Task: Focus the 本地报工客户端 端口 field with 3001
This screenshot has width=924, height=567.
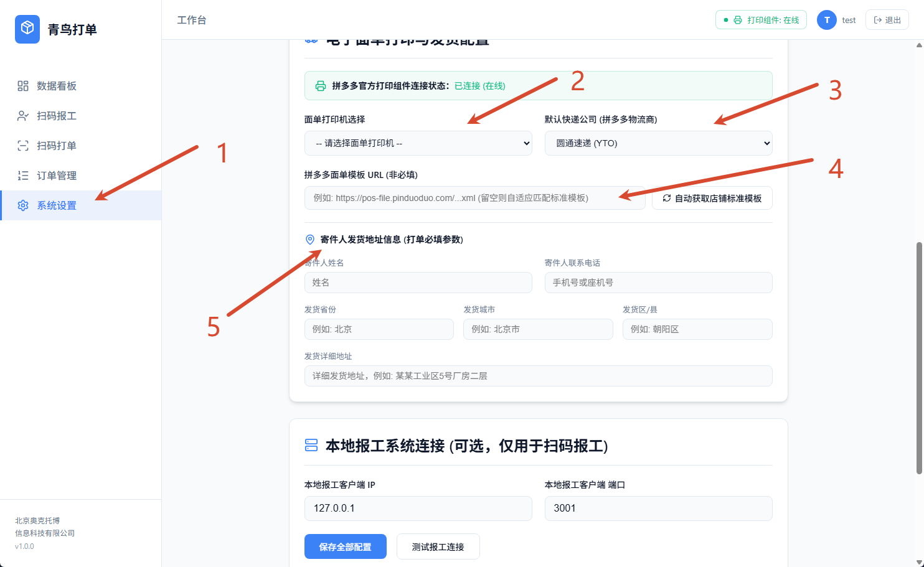Action: pos(659,508)
